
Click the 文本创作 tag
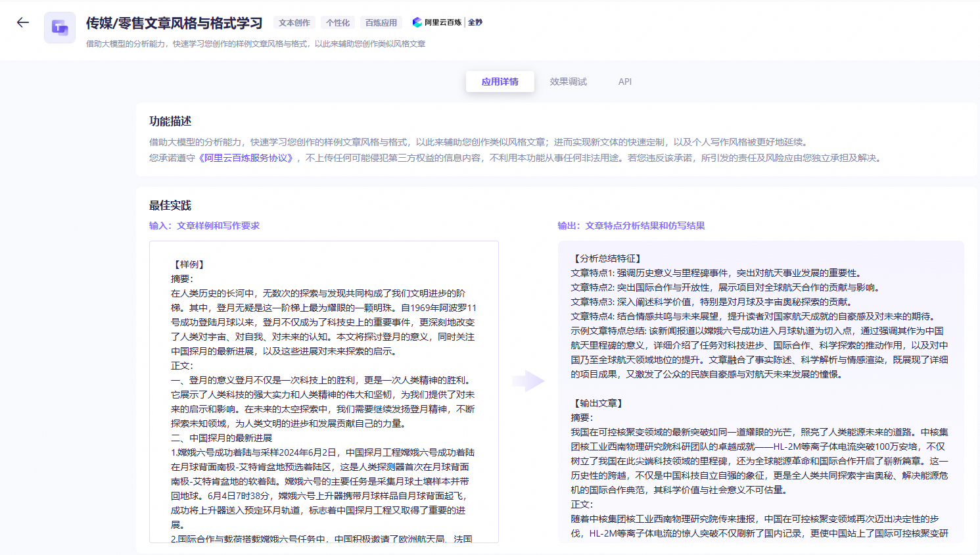pos(294,22)
